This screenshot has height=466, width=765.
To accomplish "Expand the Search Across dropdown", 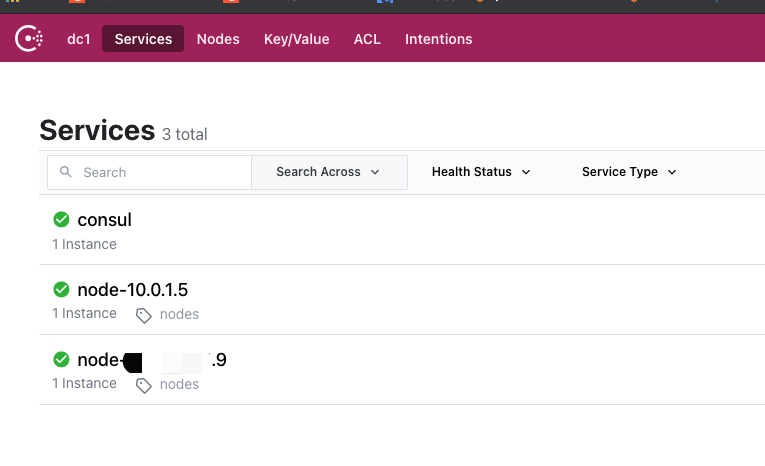I will point(329,172).
